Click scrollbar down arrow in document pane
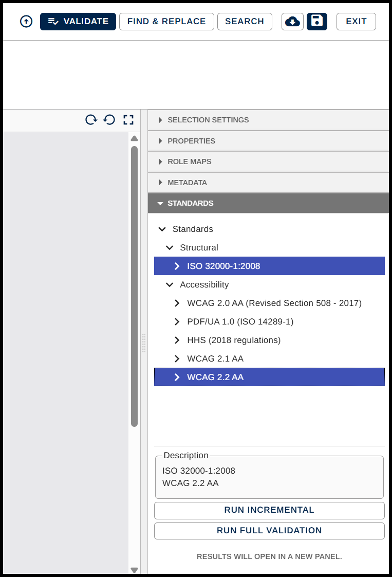 point(134,570)
